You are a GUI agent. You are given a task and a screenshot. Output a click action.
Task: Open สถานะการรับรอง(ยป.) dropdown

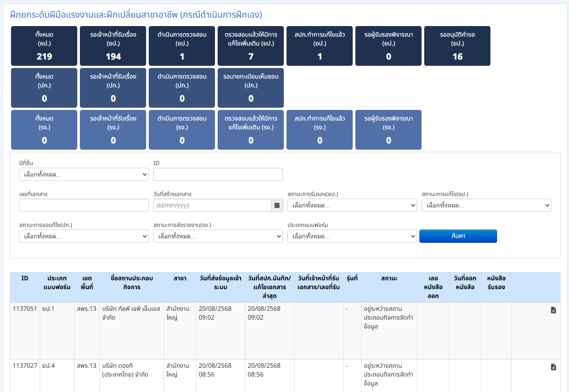[352, 205]
